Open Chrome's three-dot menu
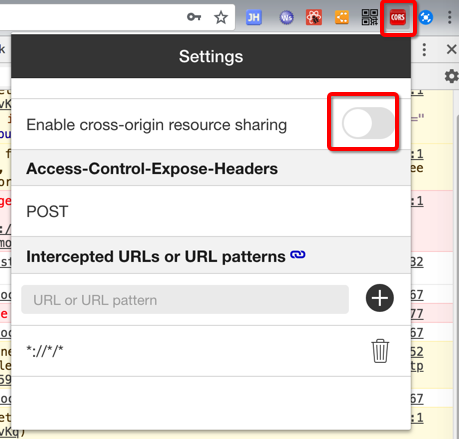 (449, 17)
